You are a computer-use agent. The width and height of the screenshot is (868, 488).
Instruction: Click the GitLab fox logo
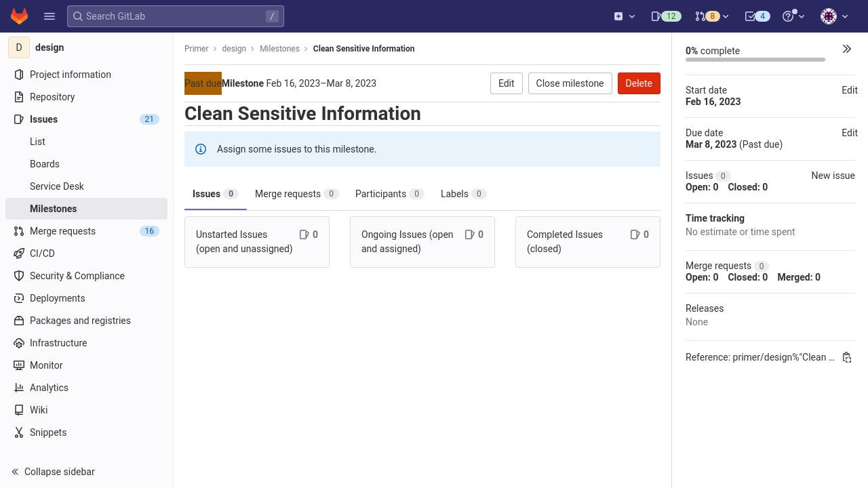point(19,16)
